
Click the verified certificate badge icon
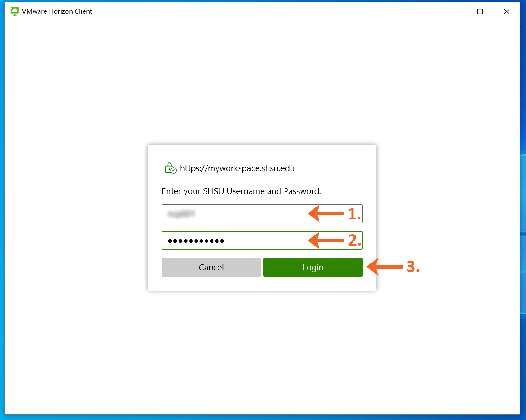click(x=170, y=168)
